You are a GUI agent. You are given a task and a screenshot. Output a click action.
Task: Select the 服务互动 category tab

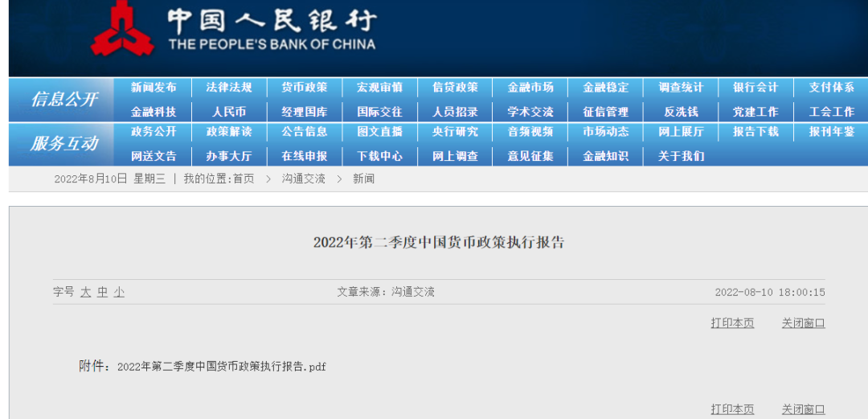click(x=64, y=144)
